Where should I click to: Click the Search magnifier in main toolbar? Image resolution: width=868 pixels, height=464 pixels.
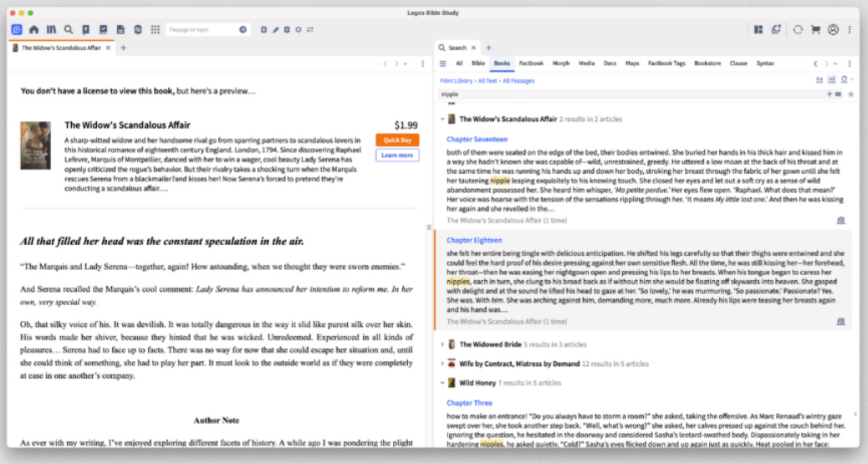[68, 29]
